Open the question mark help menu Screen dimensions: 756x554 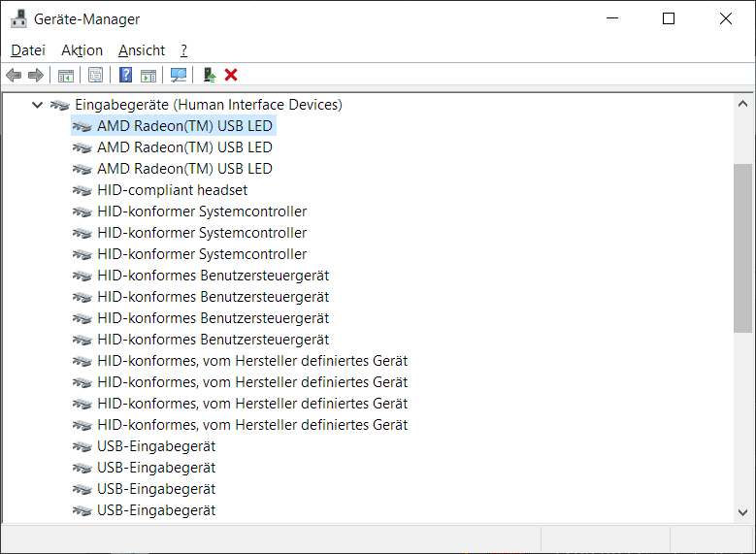pos(183,50)
